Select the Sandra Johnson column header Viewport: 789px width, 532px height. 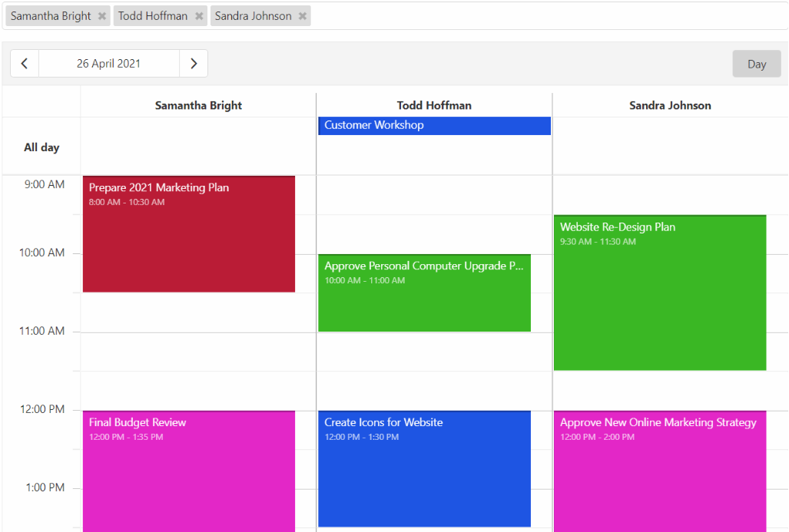click(670, 106)
